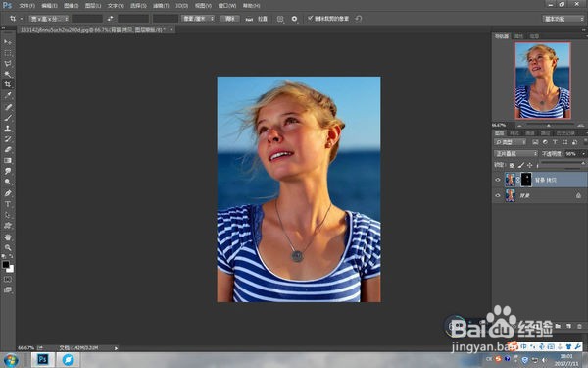588x368 pixels.
Task: Hide the 背景 拷贝 layer
Action: (498, 180)
